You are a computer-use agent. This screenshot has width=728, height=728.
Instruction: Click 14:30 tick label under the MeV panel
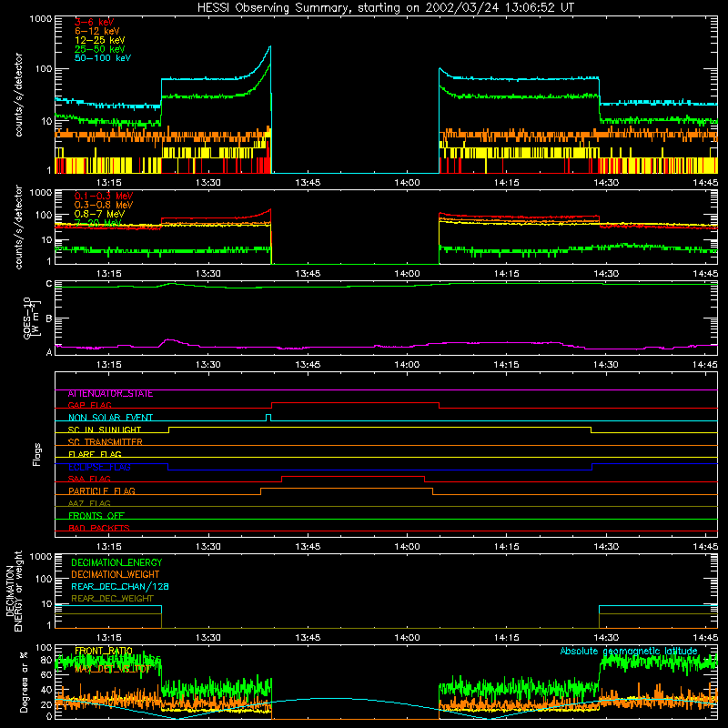click(x=606, y=274)
